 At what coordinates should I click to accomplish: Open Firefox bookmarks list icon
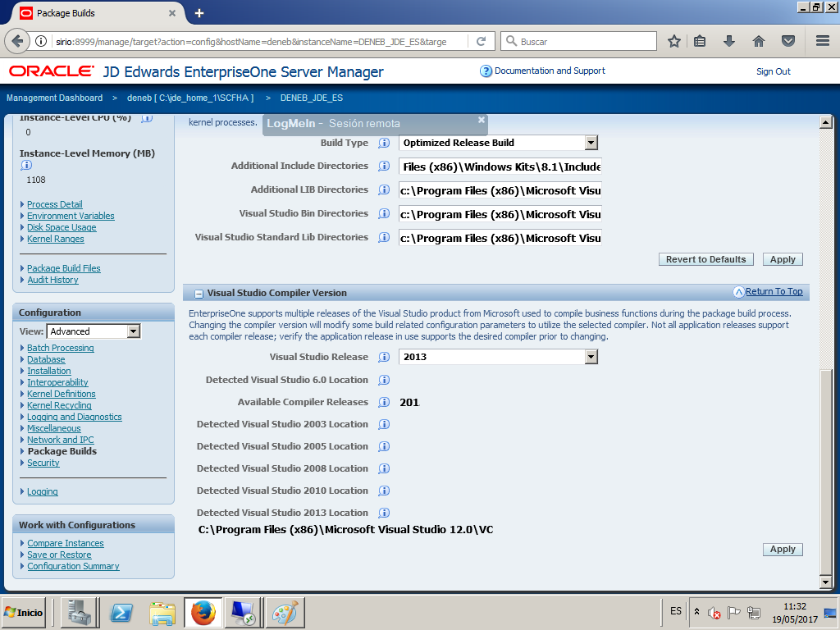point(700,41)
